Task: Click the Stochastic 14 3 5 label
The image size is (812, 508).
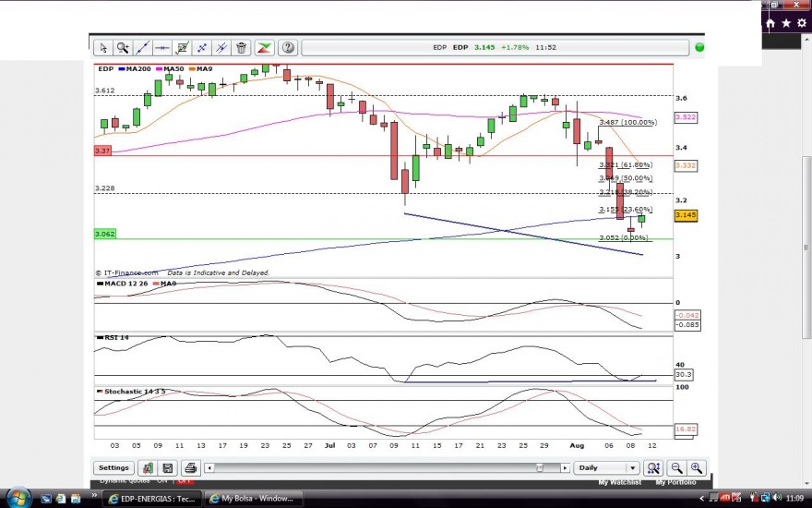Action: (x=131, y=392)
